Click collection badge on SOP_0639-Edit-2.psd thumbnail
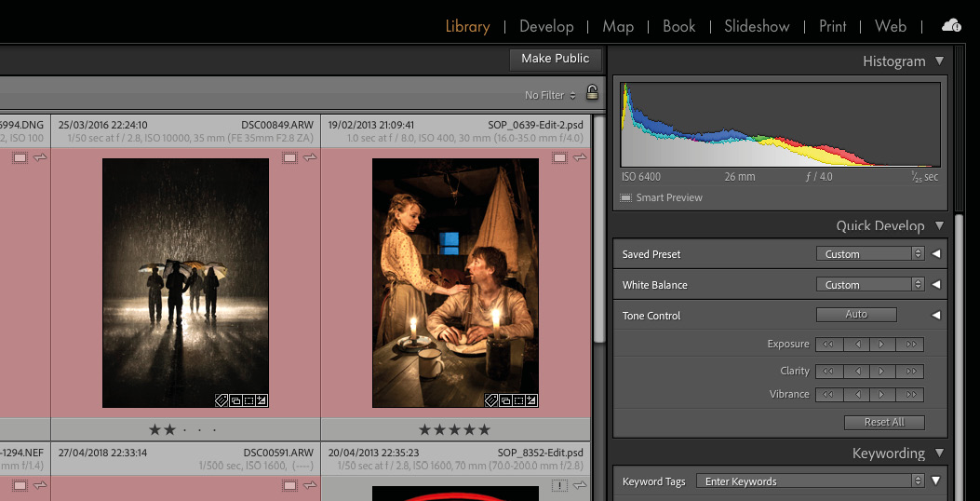The height and width of the screenshot is (501, 980). click(505, 401)
